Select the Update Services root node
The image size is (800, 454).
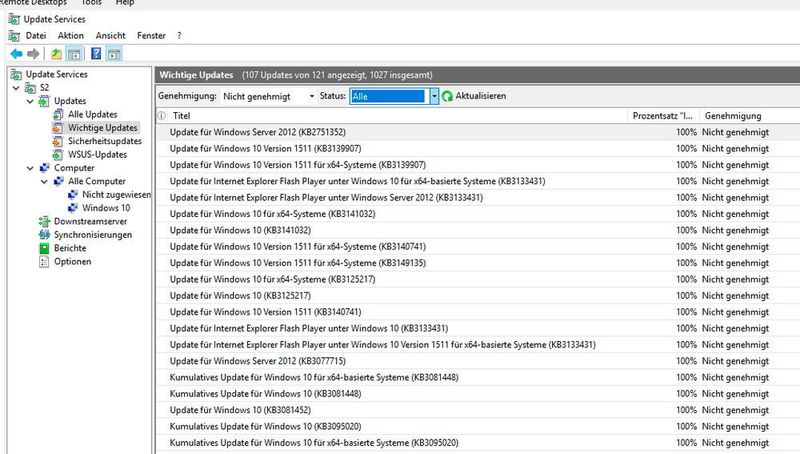point(57,74)
